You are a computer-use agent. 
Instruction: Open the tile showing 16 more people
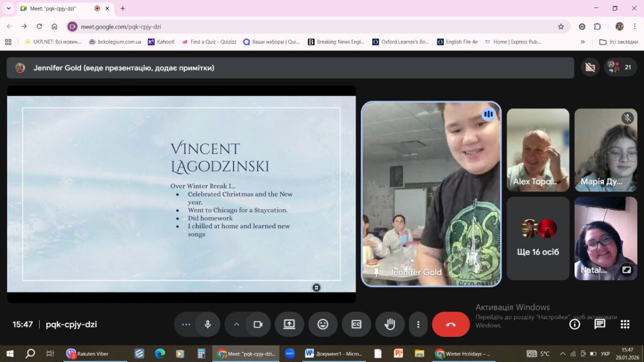coord(538,238)
